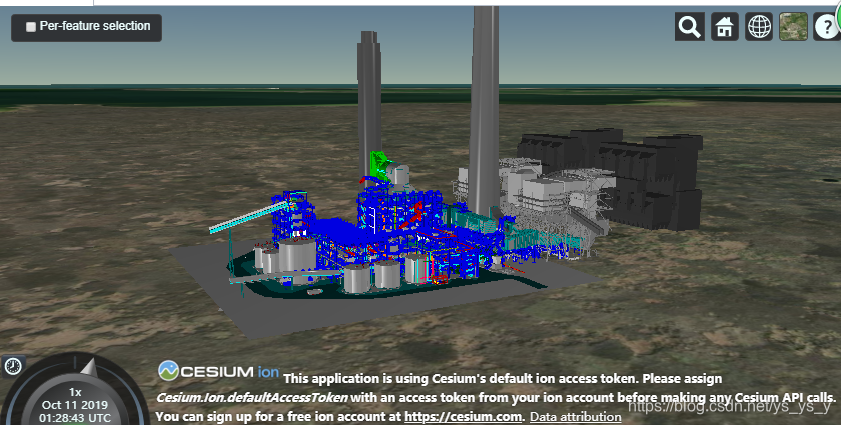Toggle the Per-feature selection checkbox
Image resolution: width=841 pixels, height=425 pixels.
[31, 27]
